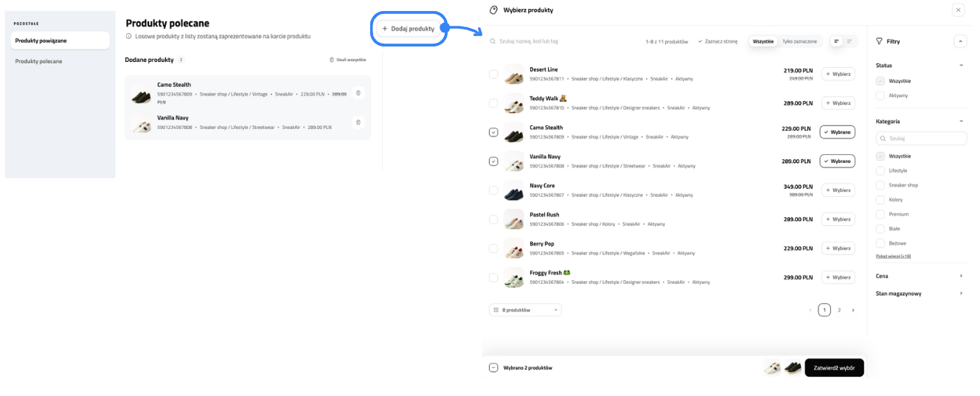Open Produkty polecane in the sidebar

[39, 61]
